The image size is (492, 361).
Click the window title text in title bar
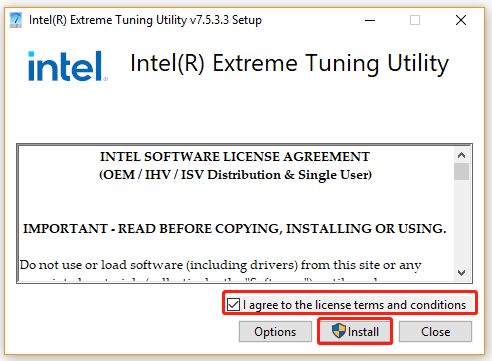145,20
